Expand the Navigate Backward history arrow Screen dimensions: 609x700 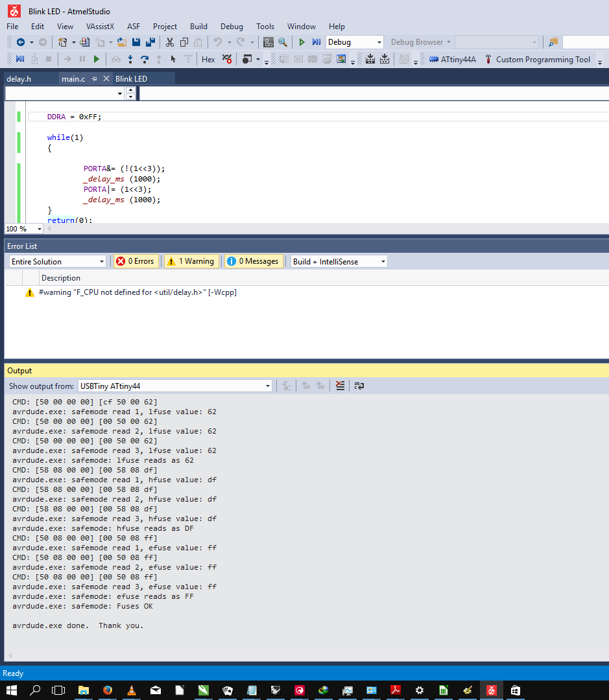(32, 42)
